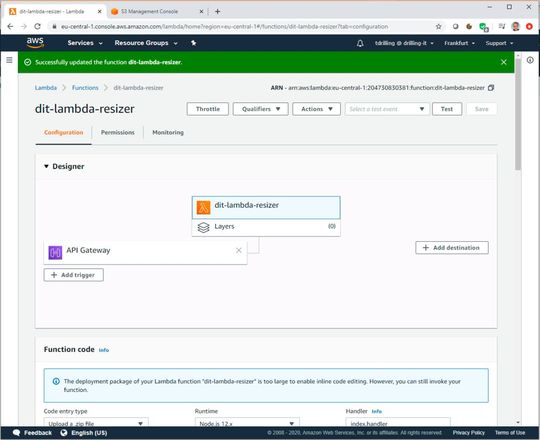Switch to the Configuration tab
Image resolution: width=540 pixels, height=440 pixels.
[64, 133]
